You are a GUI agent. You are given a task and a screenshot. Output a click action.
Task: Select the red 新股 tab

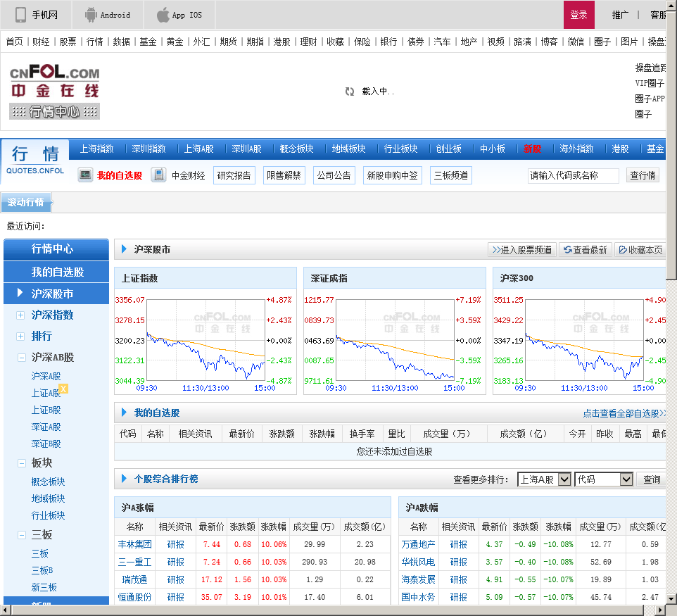[x=532, y=149]
